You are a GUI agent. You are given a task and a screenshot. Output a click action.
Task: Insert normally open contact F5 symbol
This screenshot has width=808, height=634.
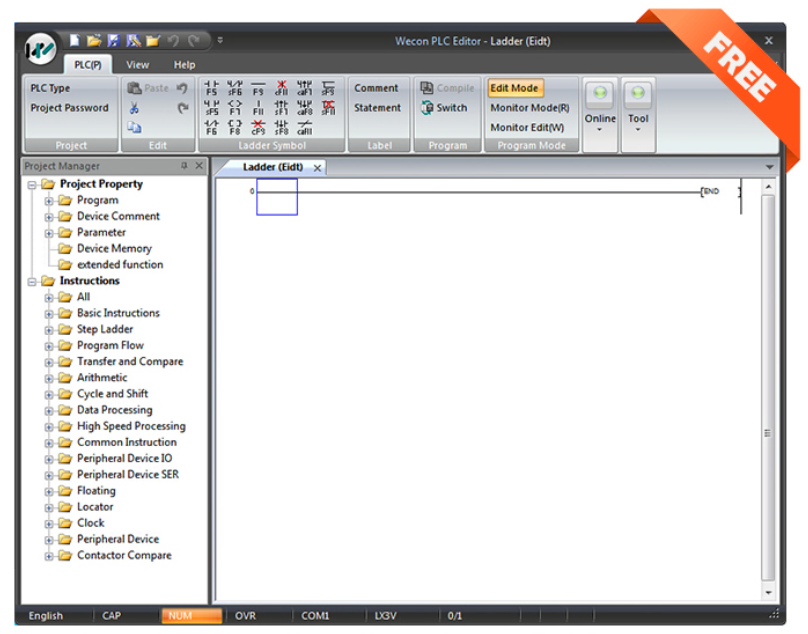coord(211,88)
